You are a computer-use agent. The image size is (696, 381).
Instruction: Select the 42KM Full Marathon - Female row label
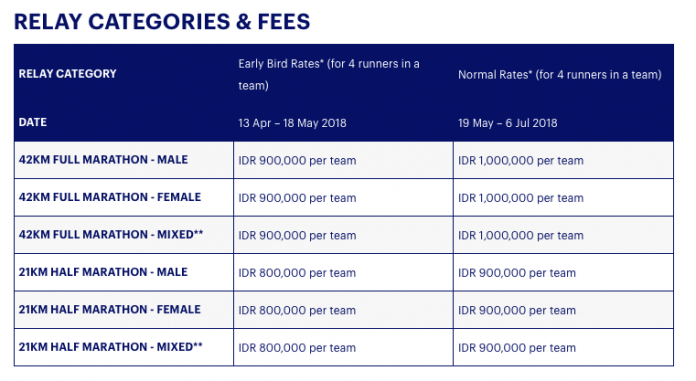[x=110, y=197]
